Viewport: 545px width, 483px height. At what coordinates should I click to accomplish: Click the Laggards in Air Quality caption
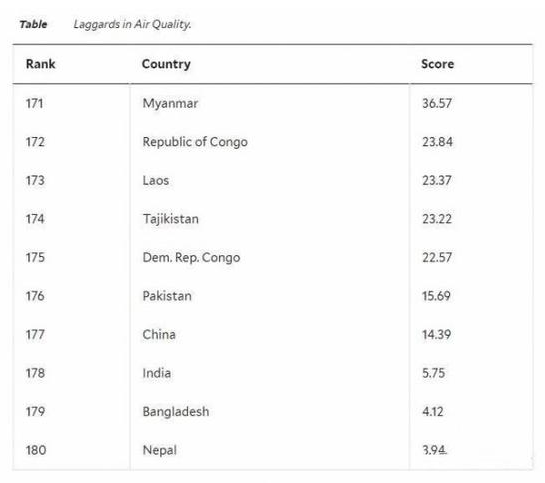[132, 24]
